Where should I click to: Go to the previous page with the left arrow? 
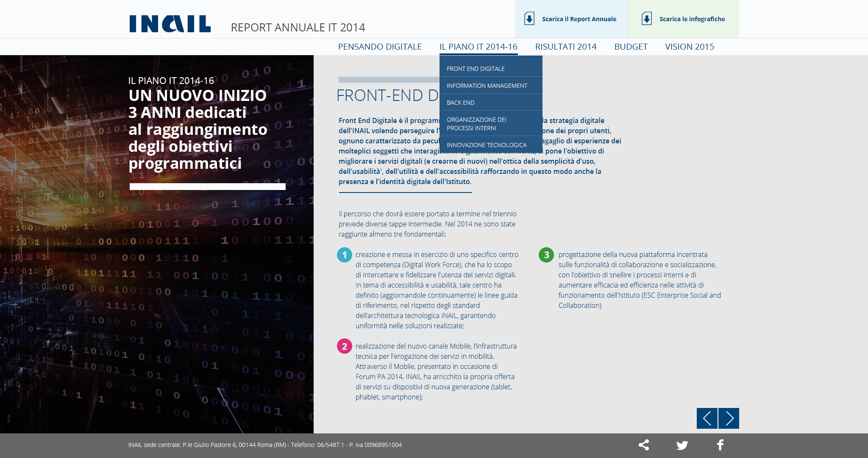707,418
